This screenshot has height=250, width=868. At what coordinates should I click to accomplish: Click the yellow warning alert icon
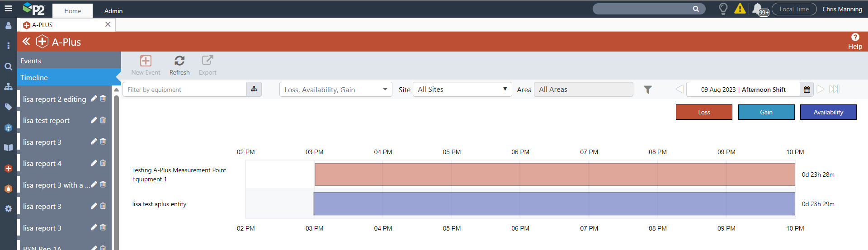point(740,9)
